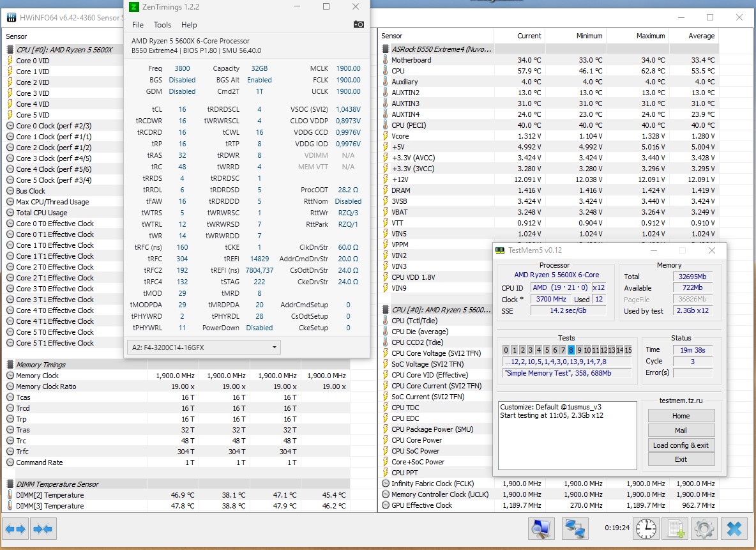Click the ASRock B550 Extreme4 group chip icon

pos(385,49)
